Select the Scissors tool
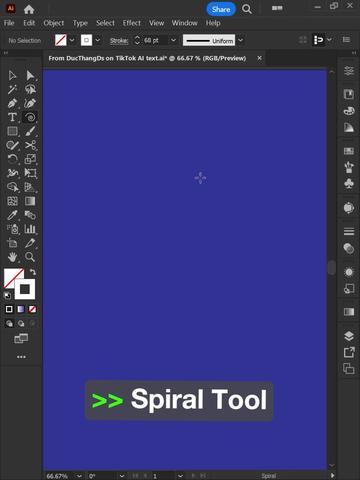360x480 pixels. [30, 145]
